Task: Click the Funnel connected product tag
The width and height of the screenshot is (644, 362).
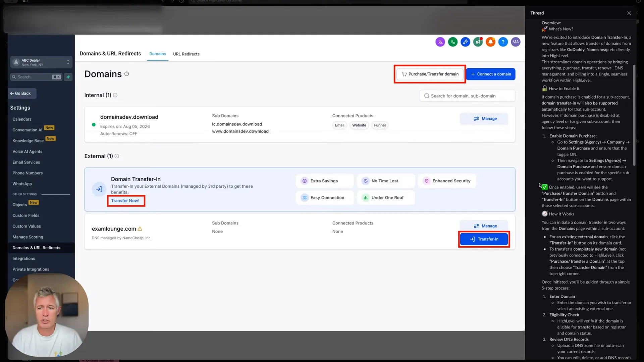Action: pos(380,125)
